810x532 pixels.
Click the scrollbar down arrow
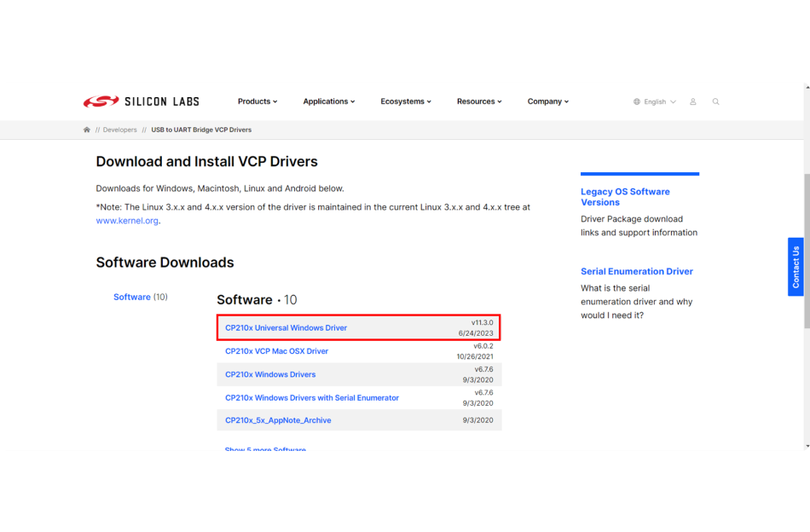(x=807, y=446)
